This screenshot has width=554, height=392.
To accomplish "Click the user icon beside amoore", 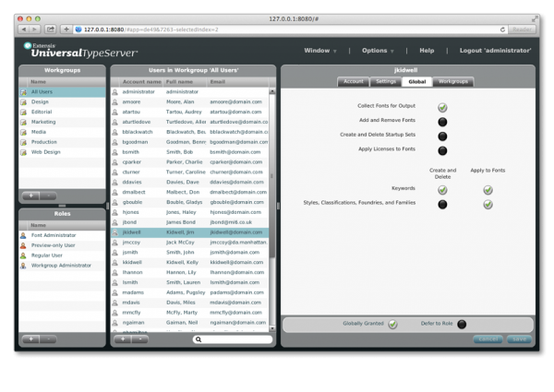I will tap(115, 102).
